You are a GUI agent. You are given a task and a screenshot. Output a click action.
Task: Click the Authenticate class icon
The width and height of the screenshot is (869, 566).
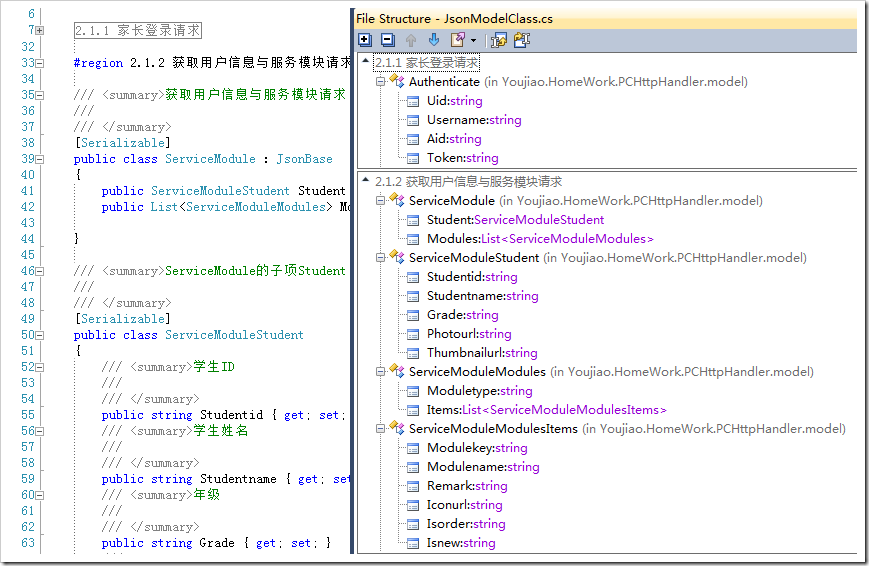[x=397, y=81]
